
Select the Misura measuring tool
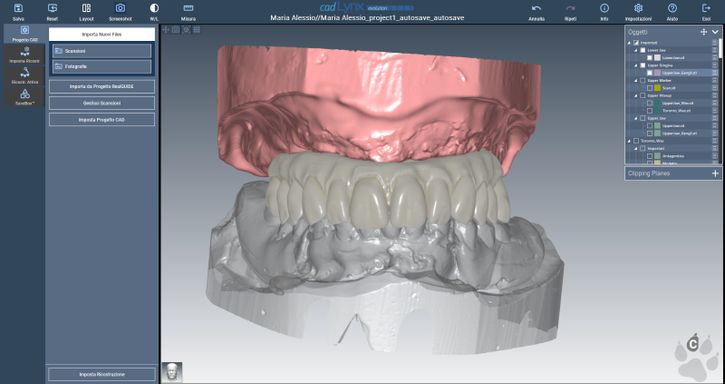tap(188, 8)
